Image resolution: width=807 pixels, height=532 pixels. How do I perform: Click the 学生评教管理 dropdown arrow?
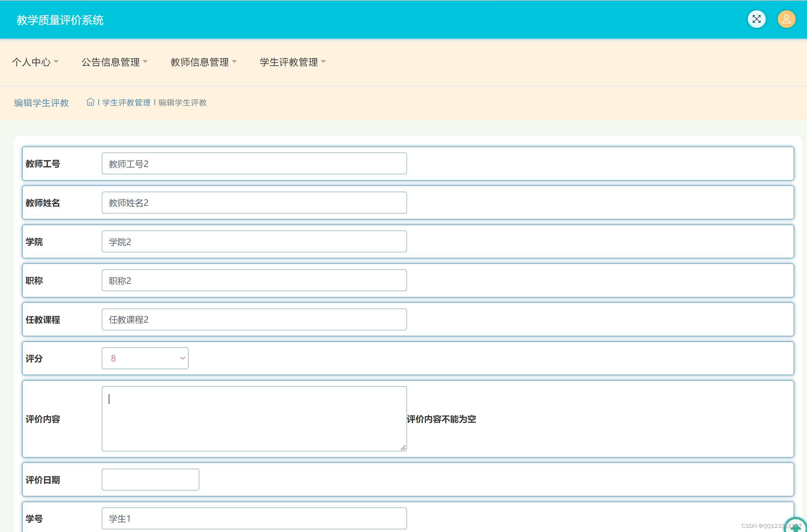click(323, 62)
